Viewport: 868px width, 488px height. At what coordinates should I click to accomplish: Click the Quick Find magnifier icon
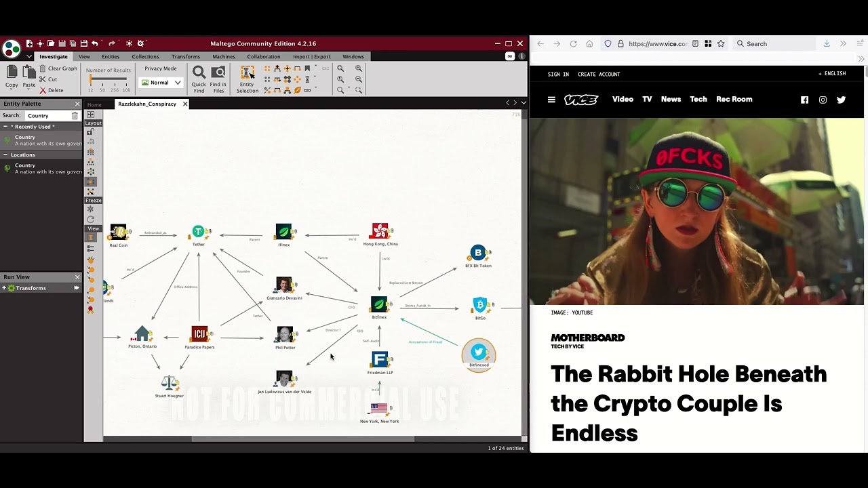click(x=199, y=73)
